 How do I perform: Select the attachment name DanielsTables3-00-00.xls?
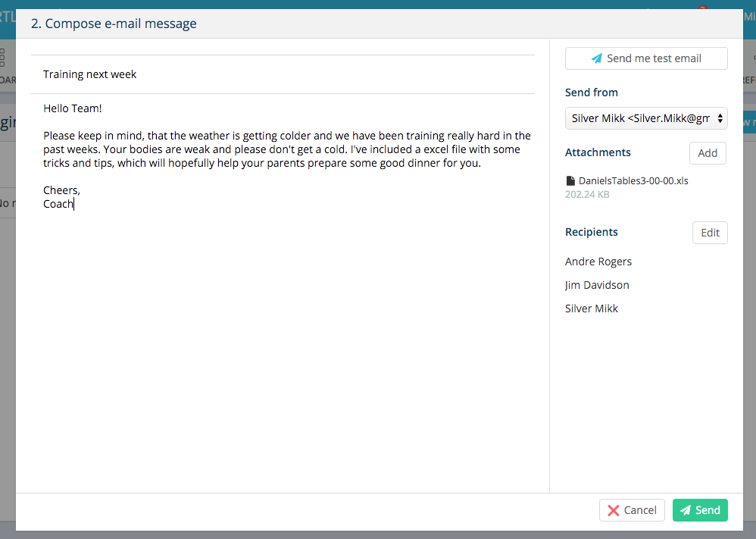click(x=633, y=181)
